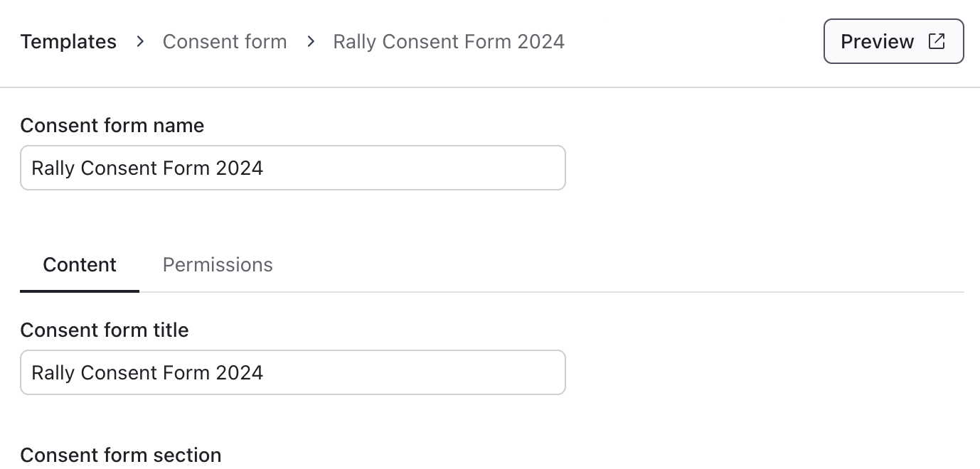Click the Preview external-link icon
This screenshot has width=980, height=469.
coord(937,41)
